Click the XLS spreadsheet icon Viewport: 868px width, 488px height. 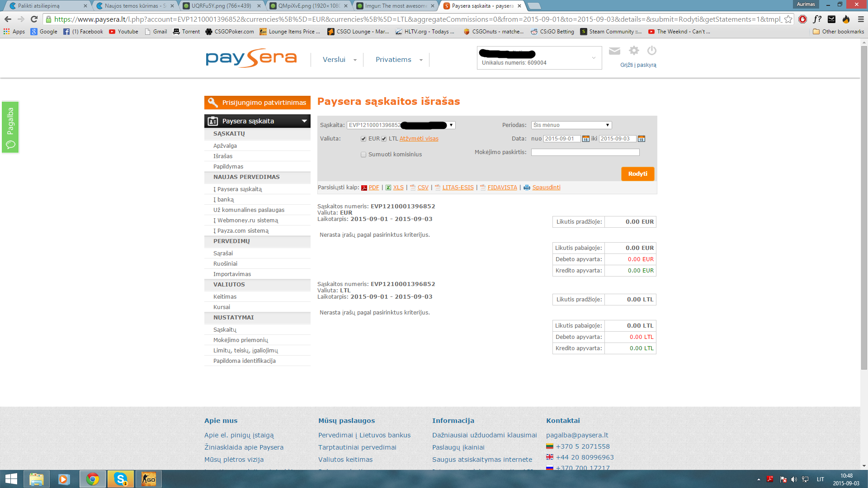(388, 188)
